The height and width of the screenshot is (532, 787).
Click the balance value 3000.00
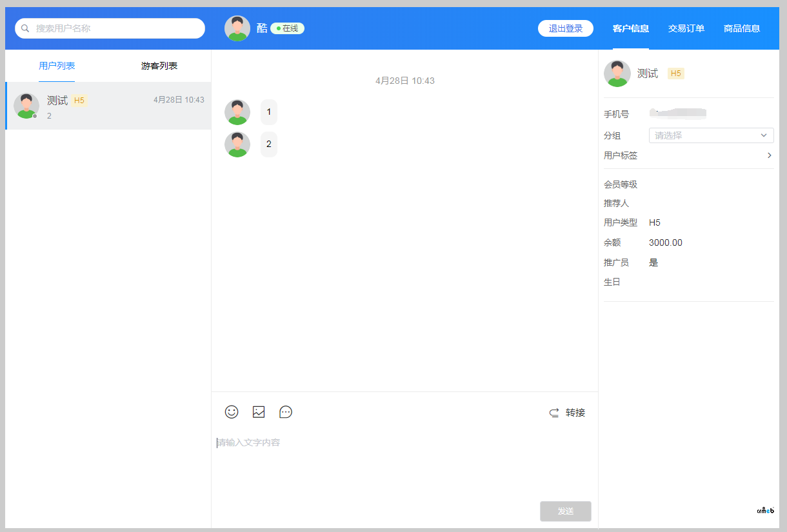click(x=666, y=243)
